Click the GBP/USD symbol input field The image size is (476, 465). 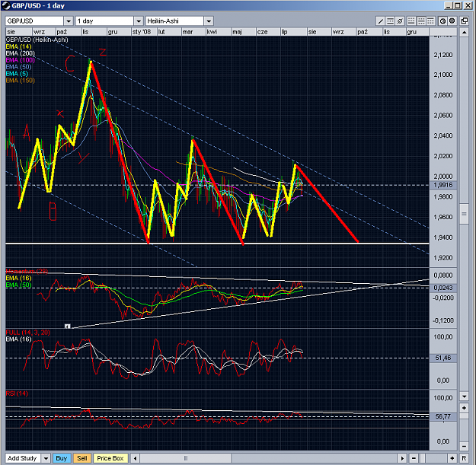pyautogui.click(x=34, y=21)
